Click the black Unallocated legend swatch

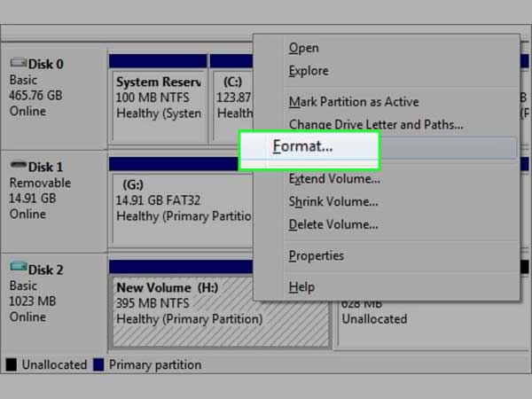[x=12, y=364]
